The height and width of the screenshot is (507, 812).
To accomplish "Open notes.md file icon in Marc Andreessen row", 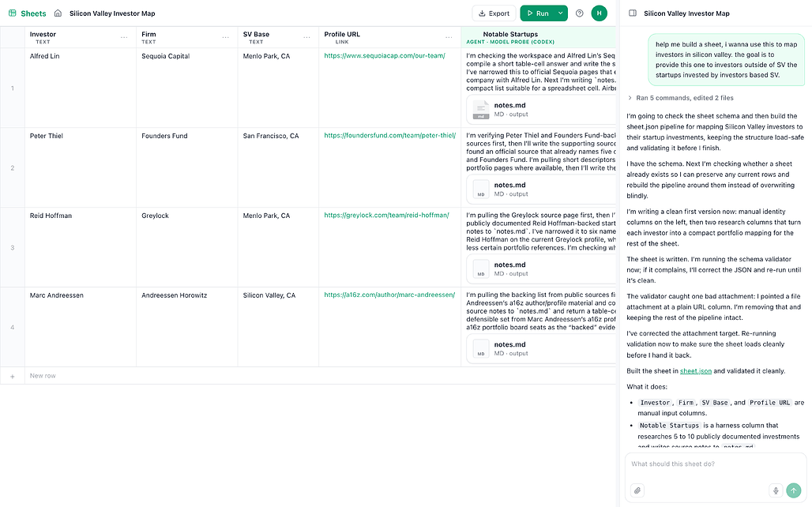I will 480,348.
